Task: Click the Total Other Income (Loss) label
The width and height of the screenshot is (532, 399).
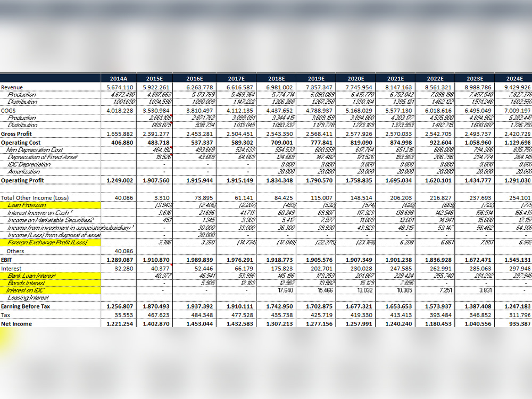Action: 35,197
